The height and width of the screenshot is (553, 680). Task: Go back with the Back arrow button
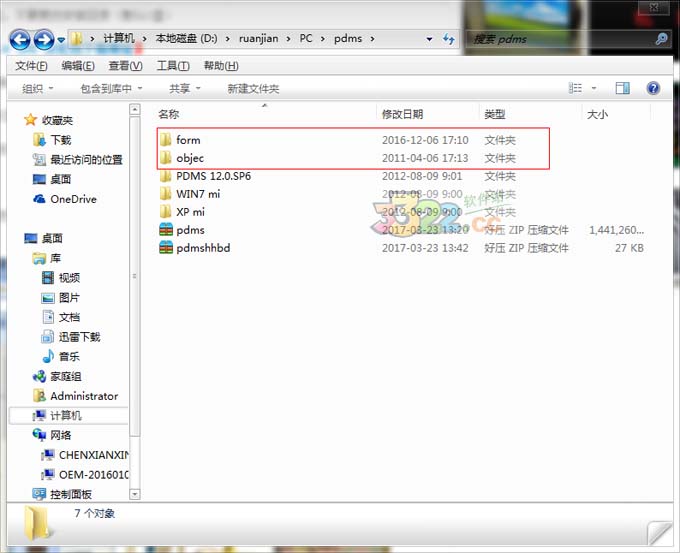20,40
